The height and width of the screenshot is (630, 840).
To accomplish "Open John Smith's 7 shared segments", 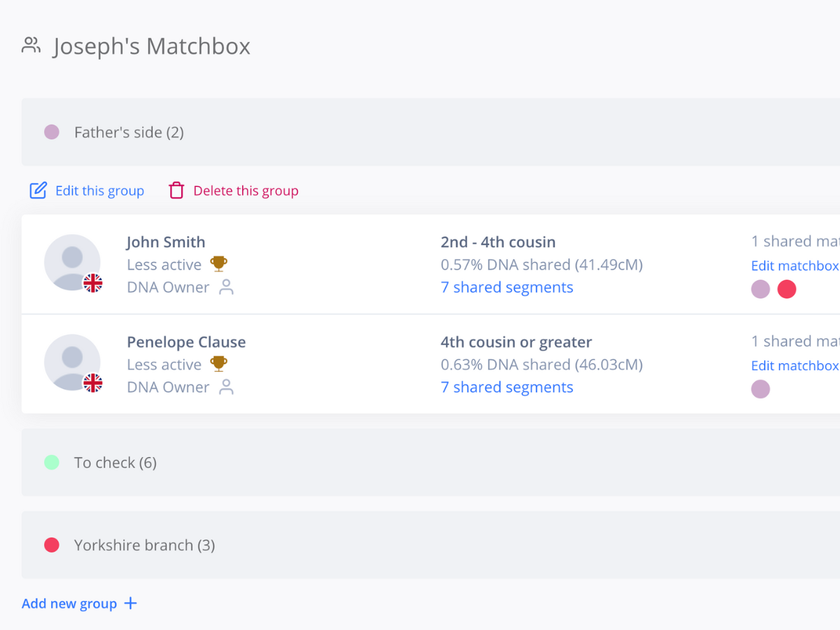I will (x=507, y=287).
